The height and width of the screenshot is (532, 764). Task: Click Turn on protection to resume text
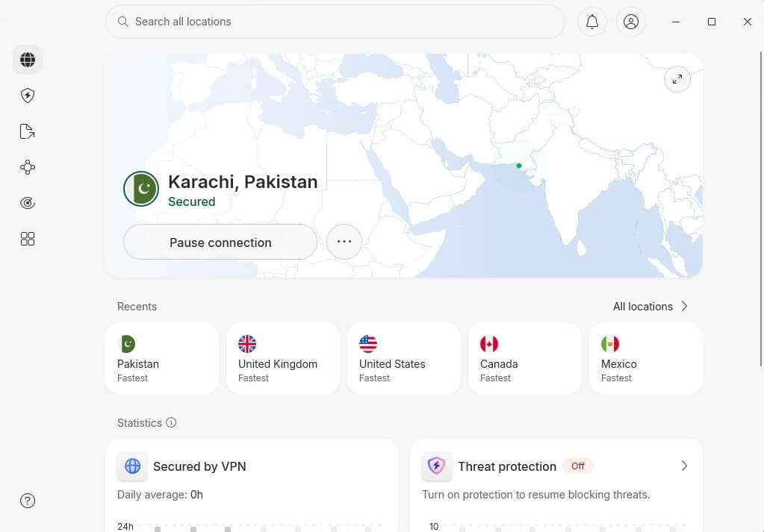coord(536,495)
